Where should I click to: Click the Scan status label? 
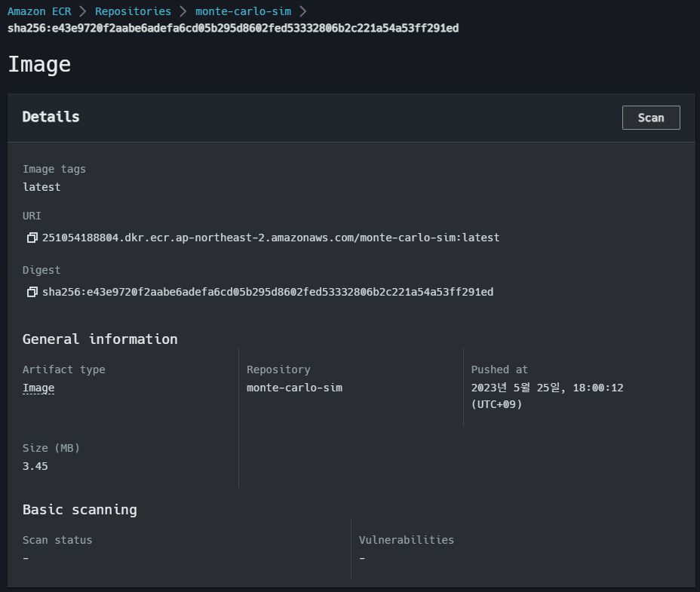(x=57, y=540)
